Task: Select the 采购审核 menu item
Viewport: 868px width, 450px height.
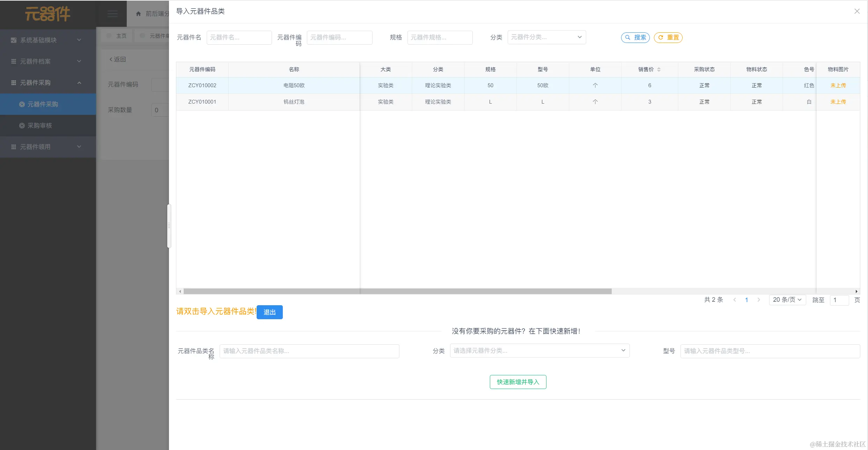Action: coord(40,125)
